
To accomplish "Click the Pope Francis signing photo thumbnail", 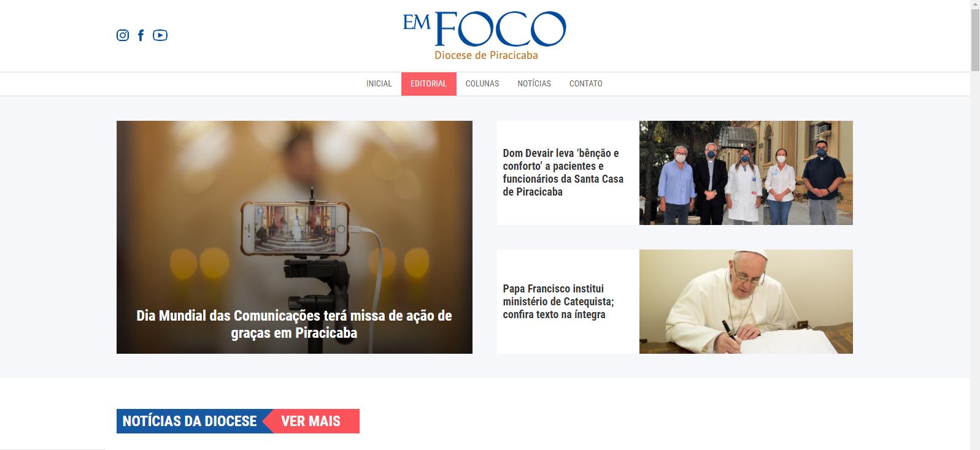I will (x=746, y=302).
